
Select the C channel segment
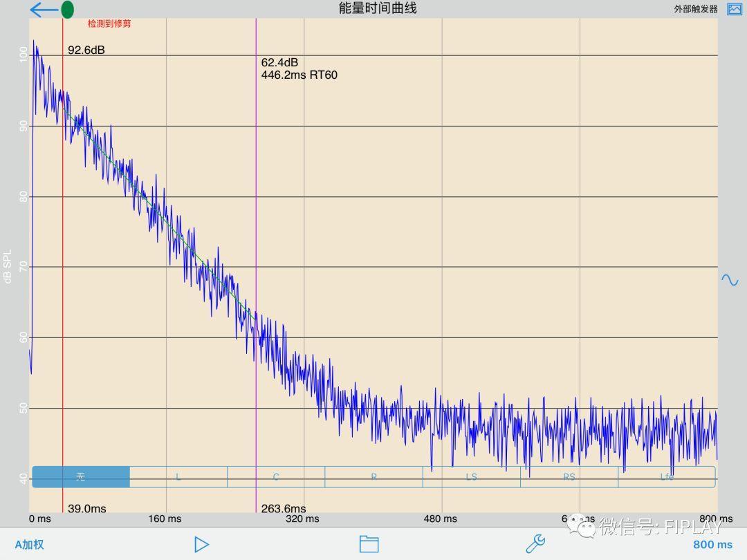point(276,477)
